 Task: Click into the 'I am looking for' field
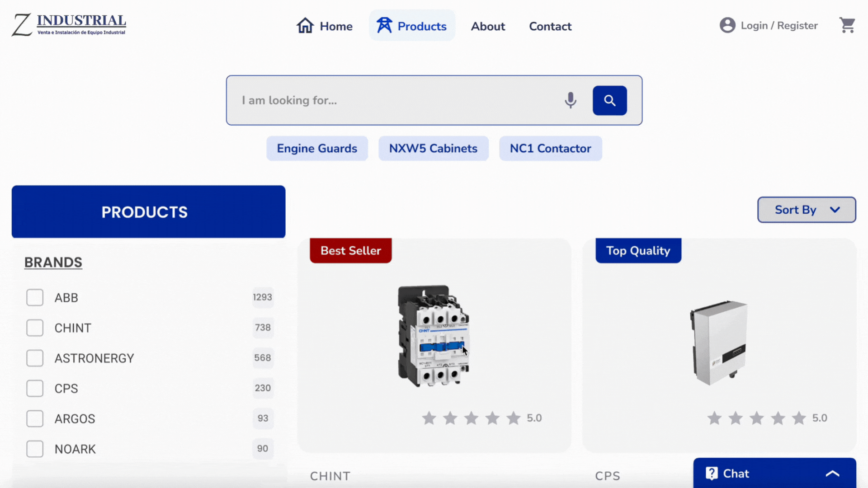coord(393,100)
